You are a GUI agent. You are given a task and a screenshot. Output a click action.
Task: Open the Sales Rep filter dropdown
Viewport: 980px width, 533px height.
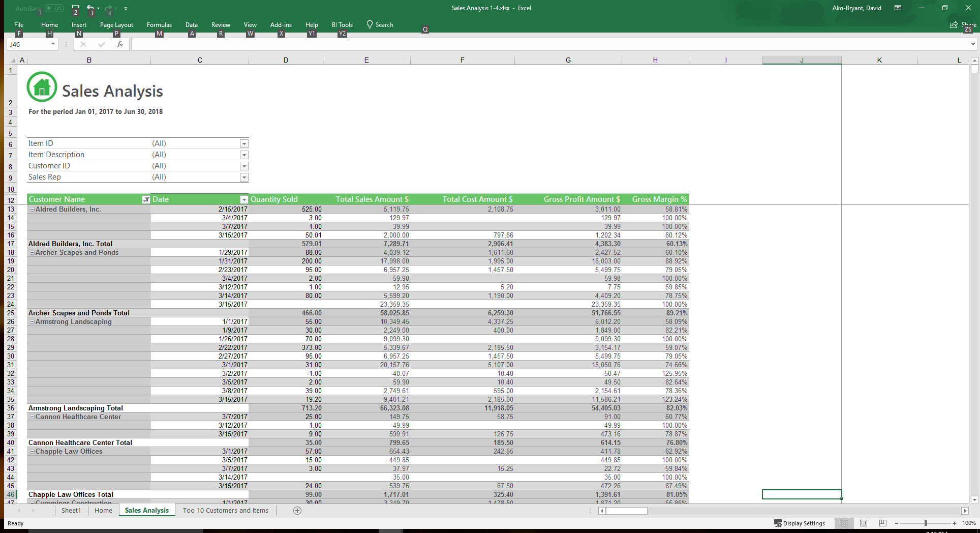[244, 176]
